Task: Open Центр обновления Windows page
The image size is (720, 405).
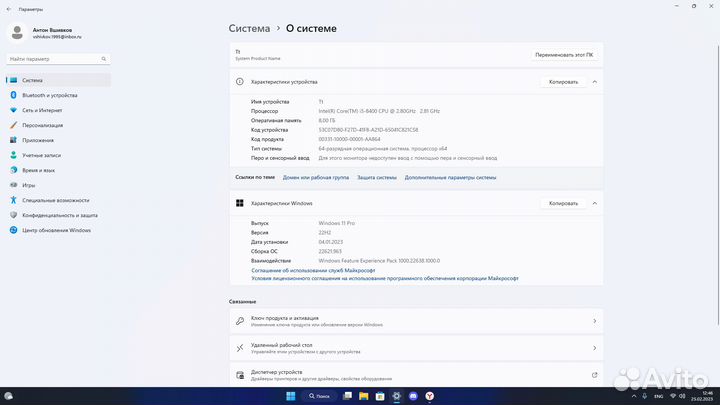Action: coord(58,230)
